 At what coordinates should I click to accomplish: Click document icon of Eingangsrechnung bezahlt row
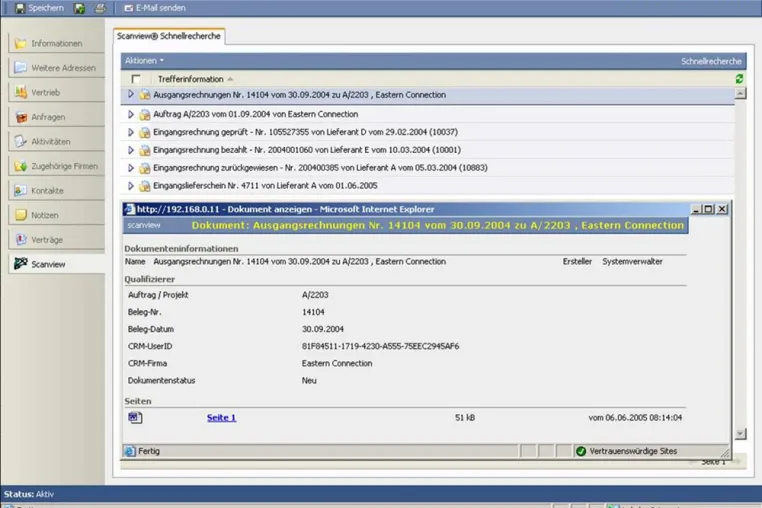145,150
